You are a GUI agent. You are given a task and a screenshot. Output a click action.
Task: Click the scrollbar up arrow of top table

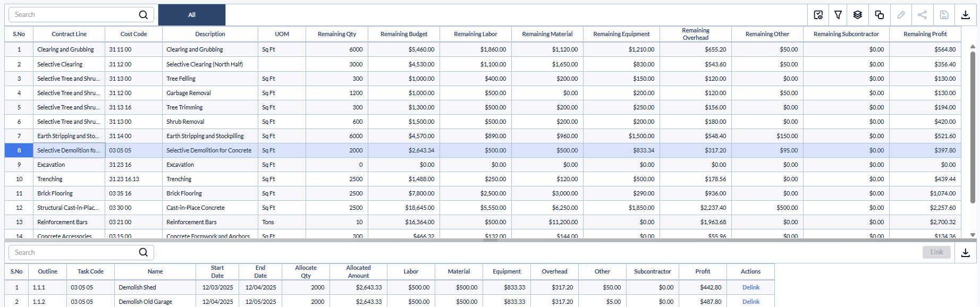(973, 47)
